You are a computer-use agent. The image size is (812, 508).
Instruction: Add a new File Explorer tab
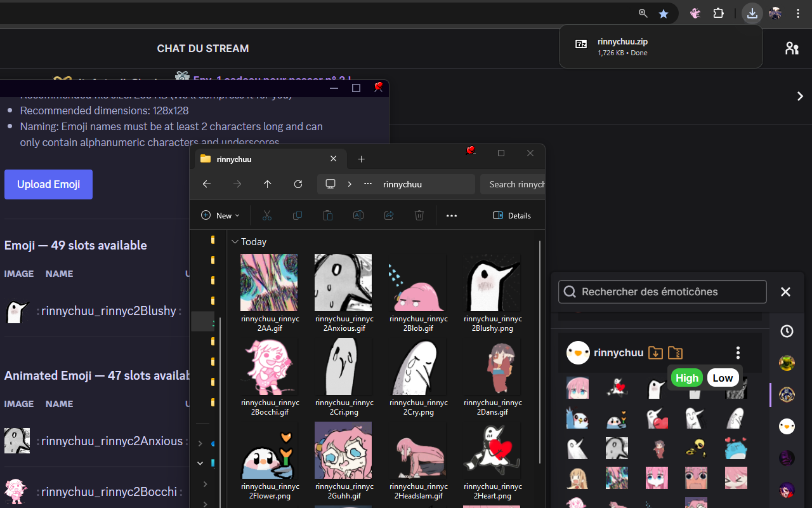[x=362, y=159]
